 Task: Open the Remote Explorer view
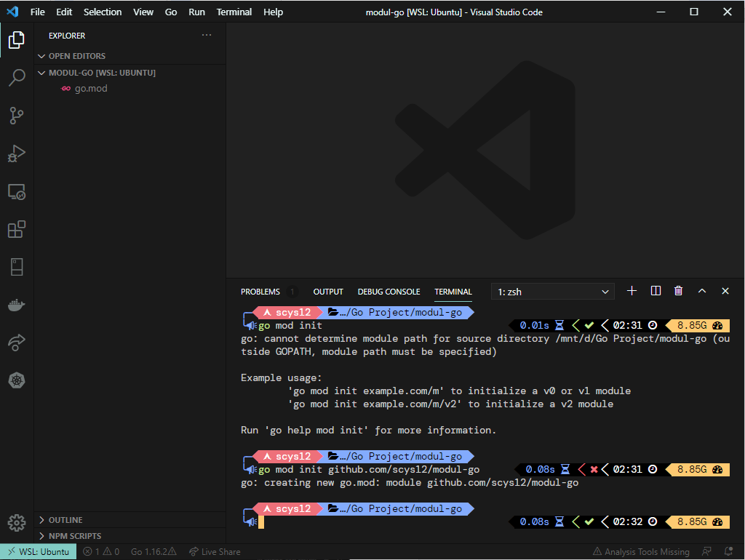click(17, 191)
